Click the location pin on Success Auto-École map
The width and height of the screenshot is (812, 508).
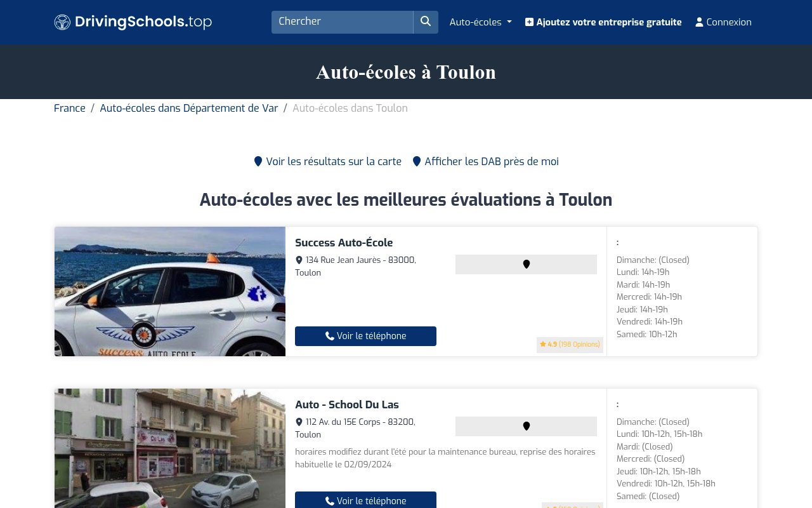click(x=526, y=264)
